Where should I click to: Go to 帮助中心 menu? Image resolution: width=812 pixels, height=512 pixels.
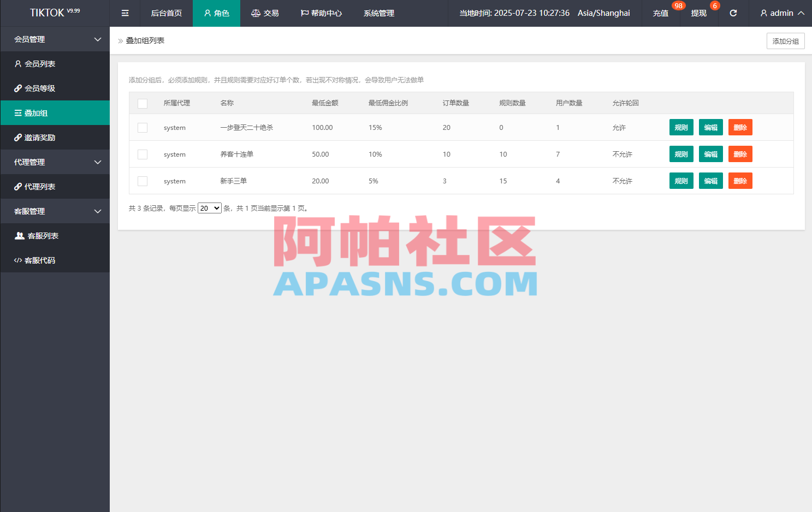click(x=321, y=13)
